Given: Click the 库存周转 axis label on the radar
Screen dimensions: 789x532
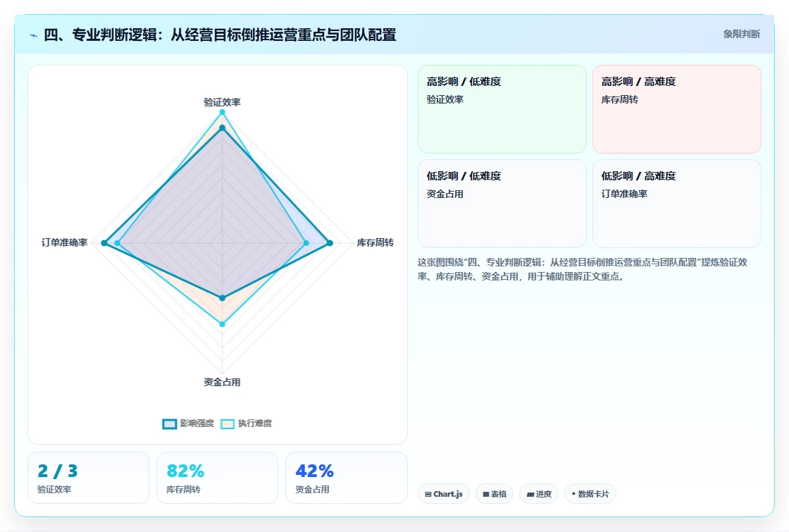Looking at the screenshot, I should coord(375,242).
